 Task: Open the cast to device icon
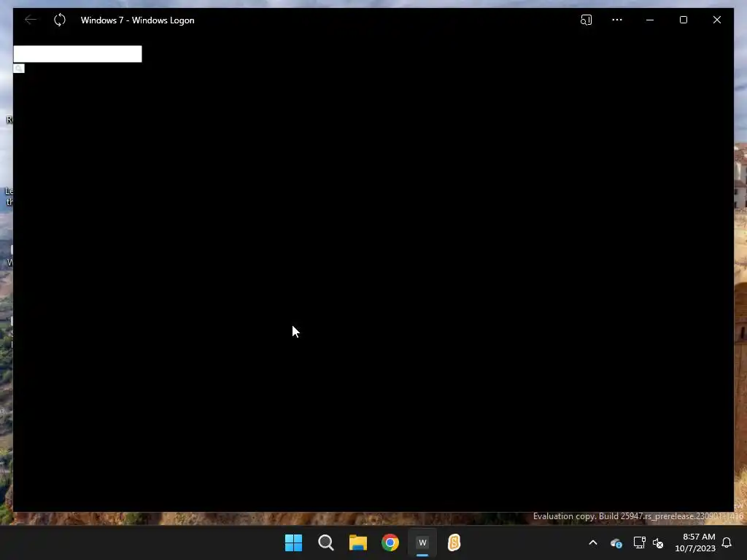click(586, 20)
